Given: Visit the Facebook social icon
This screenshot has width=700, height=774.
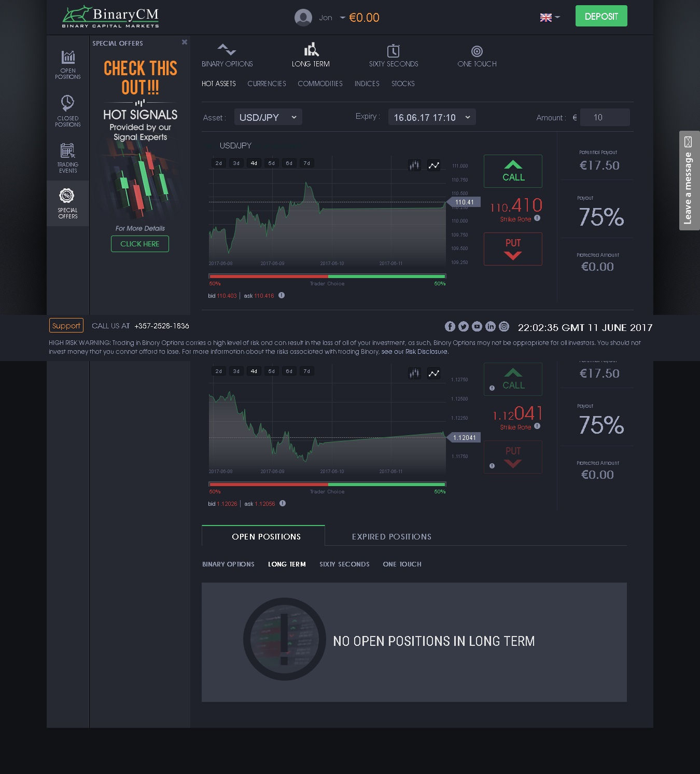Looking at the screenshot, I should click(x=450, y=326).
